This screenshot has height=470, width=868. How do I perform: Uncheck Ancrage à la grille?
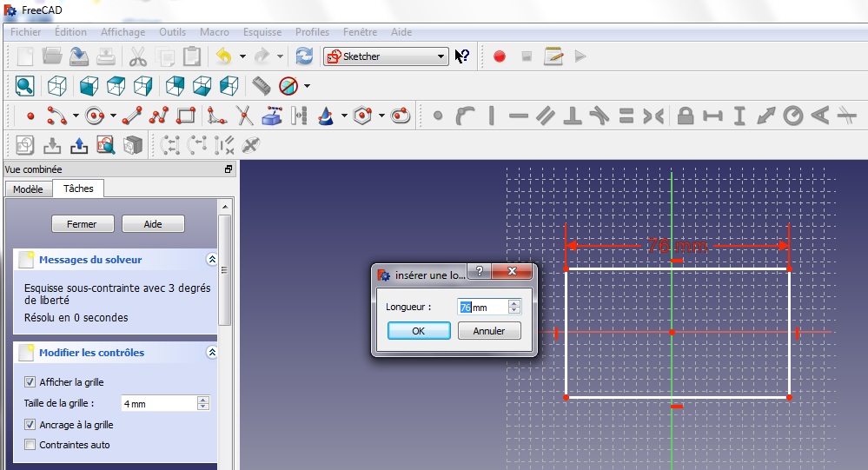pos(30,425)
